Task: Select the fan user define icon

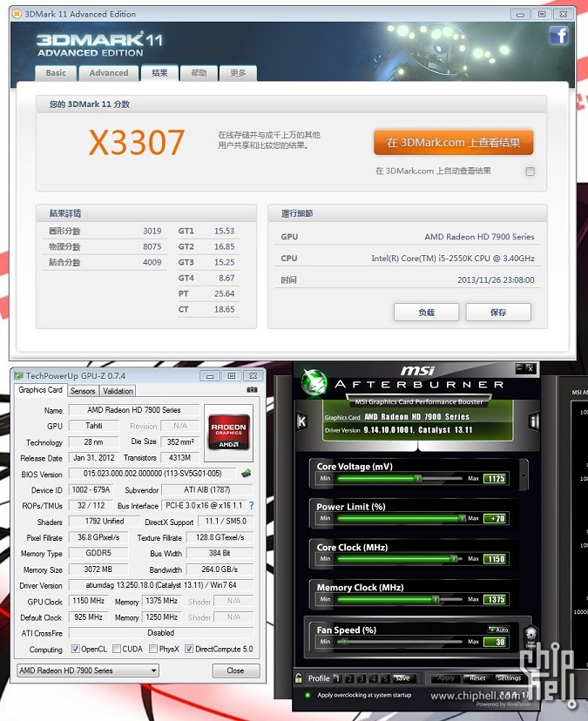Action: (531, 637)
